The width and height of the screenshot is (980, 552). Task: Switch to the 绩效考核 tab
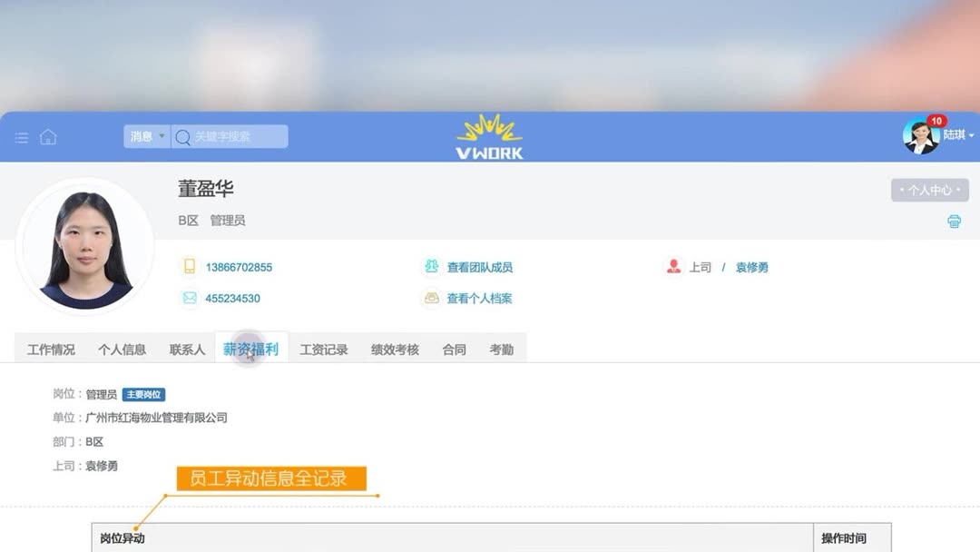pos(395,350)
